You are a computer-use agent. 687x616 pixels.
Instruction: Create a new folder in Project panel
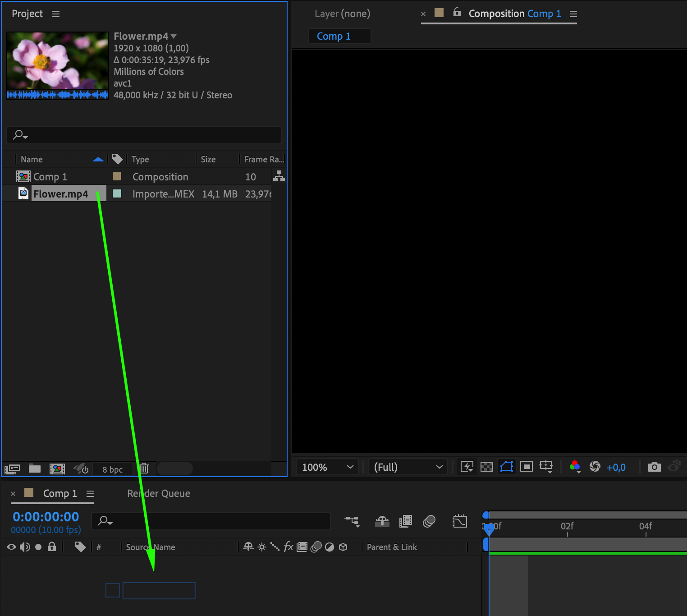pos(35,469)
